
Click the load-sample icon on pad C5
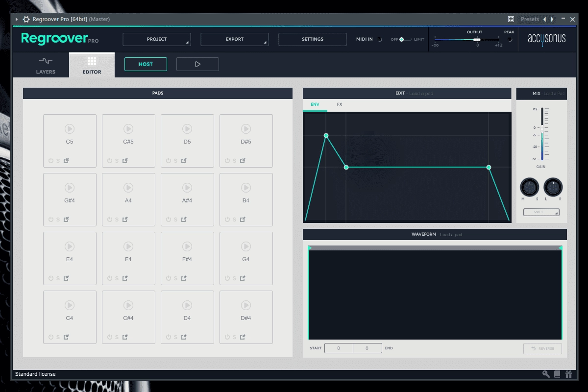tap(66, 161)
